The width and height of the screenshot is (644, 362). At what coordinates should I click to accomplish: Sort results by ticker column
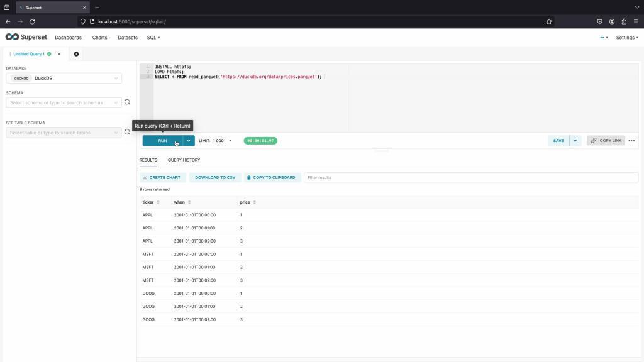pos(158,202)
